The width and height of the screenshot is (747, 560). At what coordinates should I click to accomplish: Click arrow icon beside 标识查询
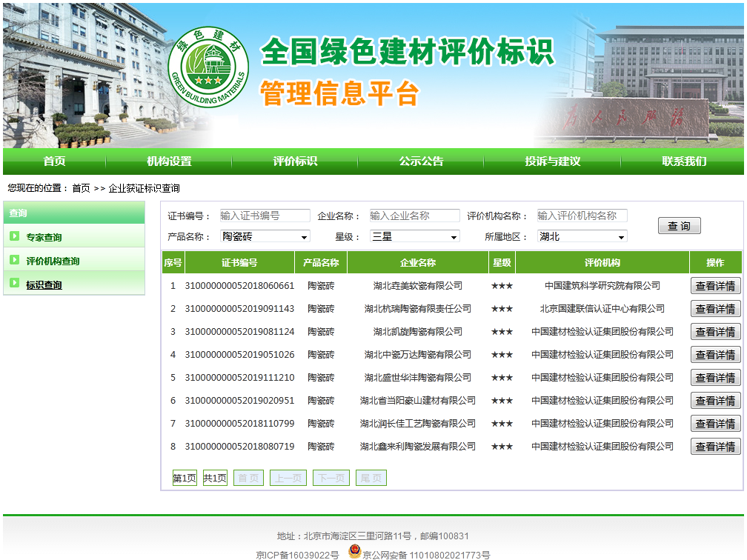[x=15, y=284]
